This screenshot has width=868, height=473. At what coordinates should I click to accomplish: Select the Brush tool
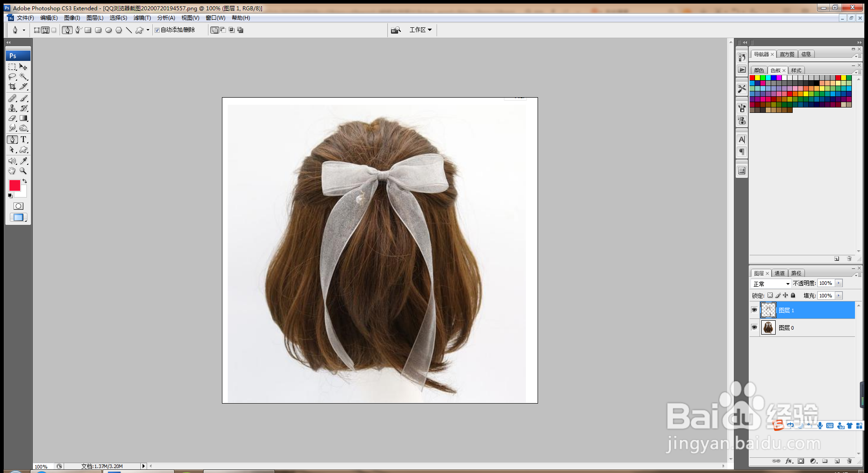click(x=24, y=98)
